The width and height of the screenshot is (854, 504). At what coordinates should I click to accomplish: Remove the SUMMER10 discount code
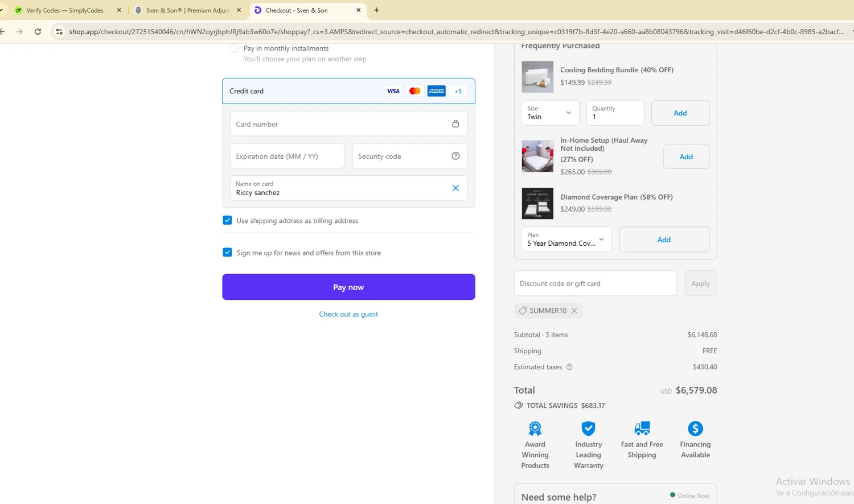tap(574, 311)
